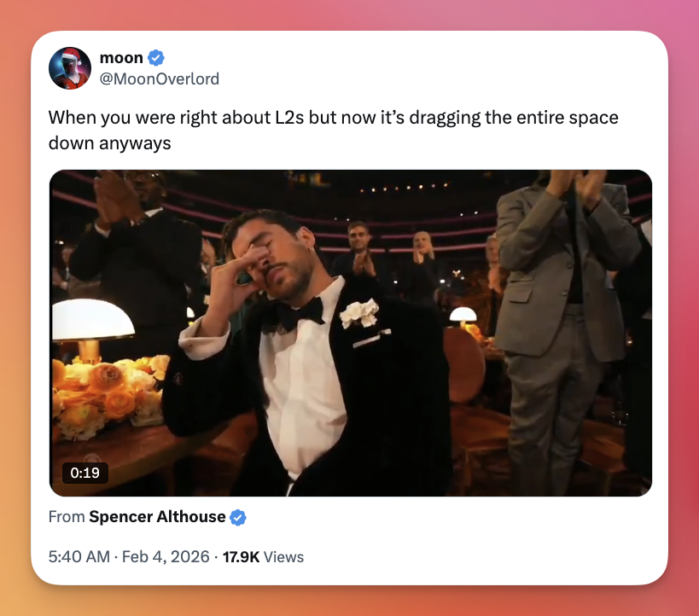Viewport: 699px width, 616px height.
Task: Click the white boutonniere flower in the video
Action: pyautogui.click(x=358, y=313)
